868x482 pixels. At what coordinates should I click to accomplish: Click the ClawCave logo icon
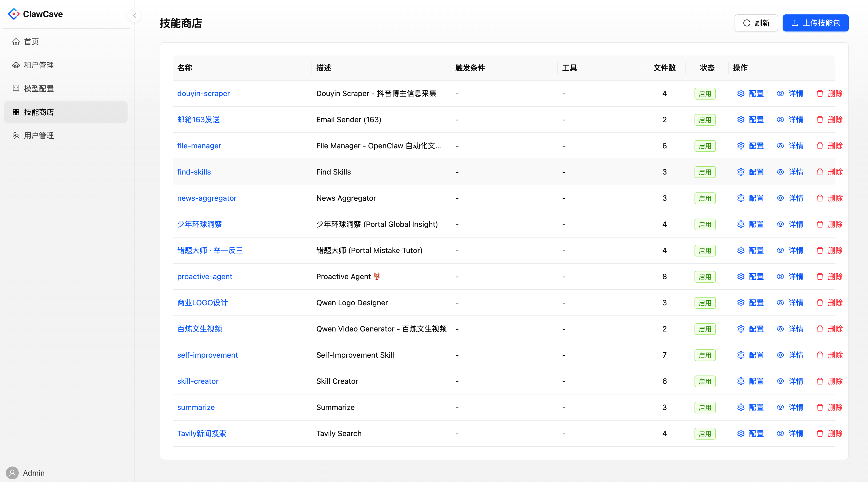(13, 14)
